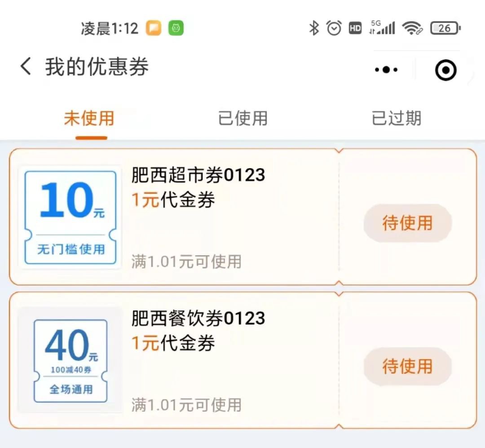Tap the mini-program close target icon

pyautogui.click(x=446, y=70)
